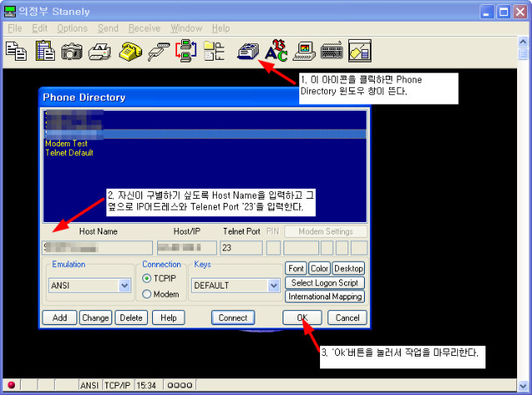The width and height of the screenshot is (532, 395).
Task: Click the keyboard mapping toolbar icon
Action: [x=332, y=51]
